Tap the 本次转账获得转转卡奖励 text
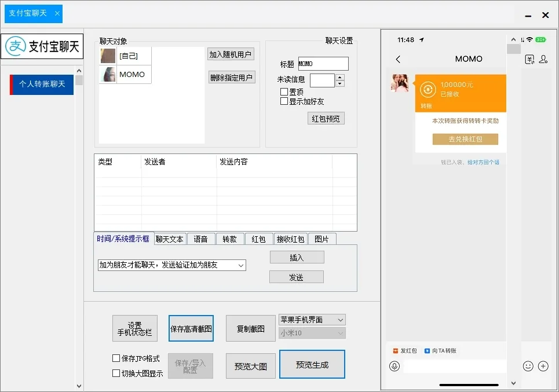Screen dimensions: 559x392 point(465,121)
